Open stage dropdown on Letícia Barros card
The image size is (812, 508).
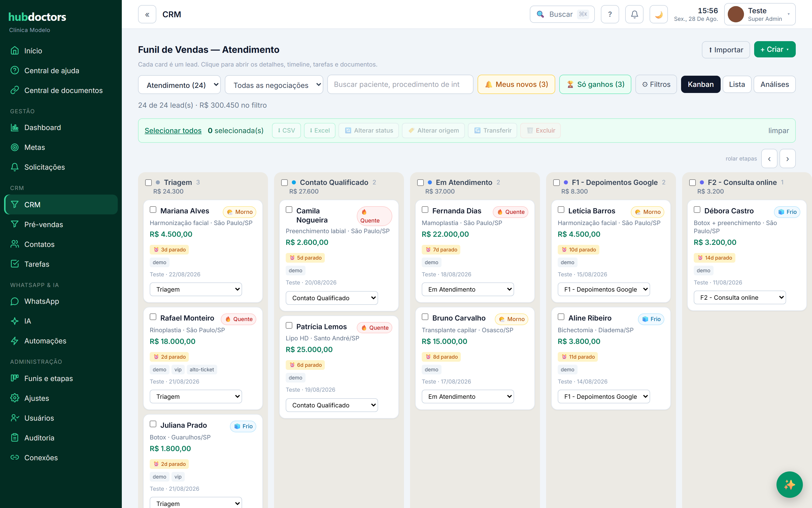tap(604, 289)
